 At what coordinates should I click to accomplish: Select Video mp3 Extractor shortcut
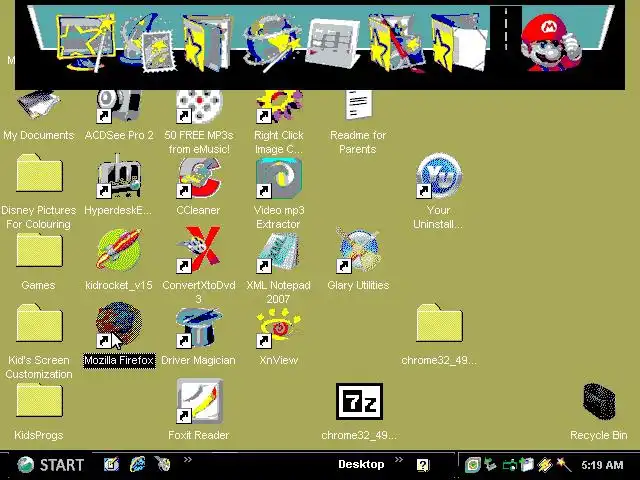(x=279, y=178)
